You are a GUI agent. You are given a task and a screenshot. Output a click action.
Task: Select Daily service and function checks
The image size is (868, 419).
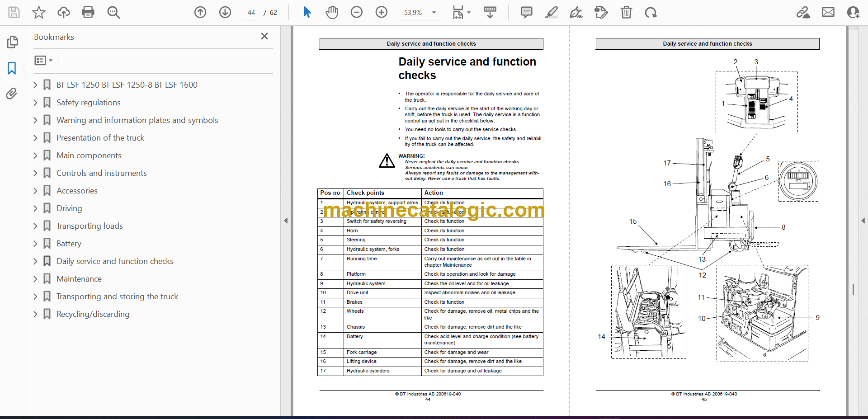115,261
